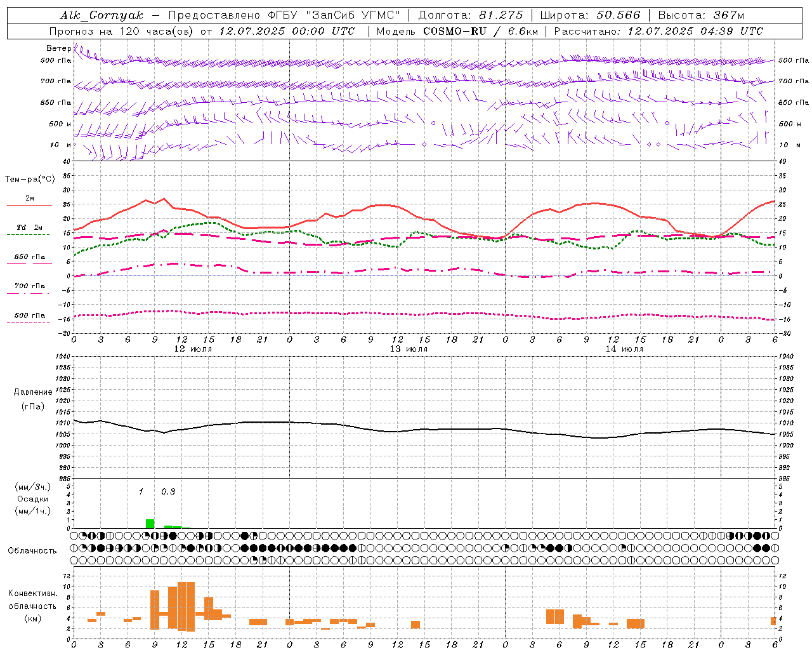
Task: Click the 'Прогноз на 120 часа(ов)' forecast text
Action: (x=122, y=31)
